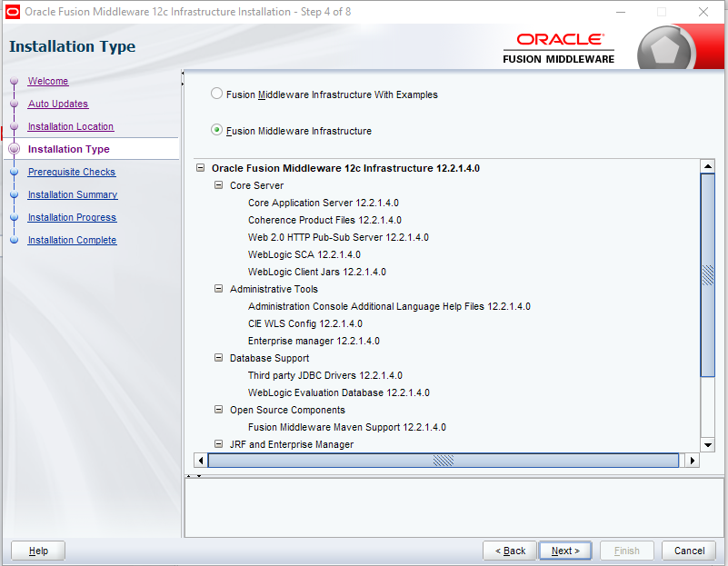Select Coherence Product Files 12.2.1.4.0
Viewport: 728px width, 566px height.
point(324,220)
